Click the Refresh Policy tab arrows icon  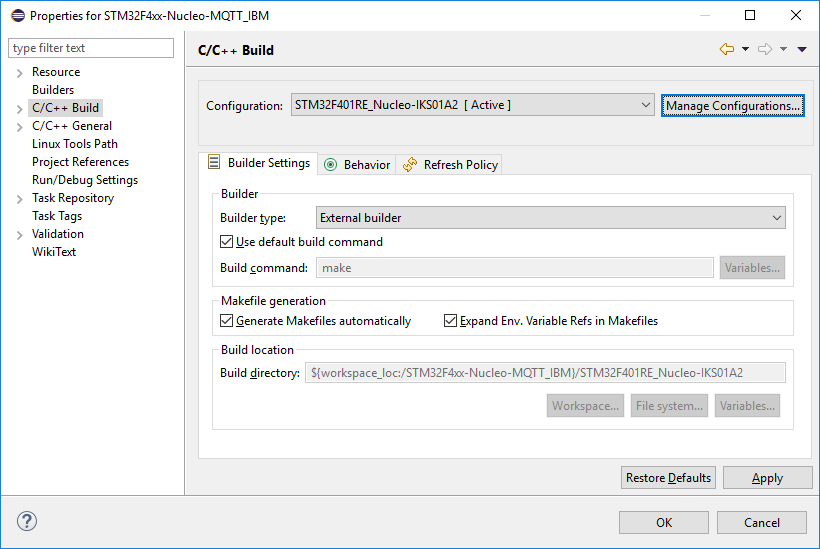(x=410, y=164)
